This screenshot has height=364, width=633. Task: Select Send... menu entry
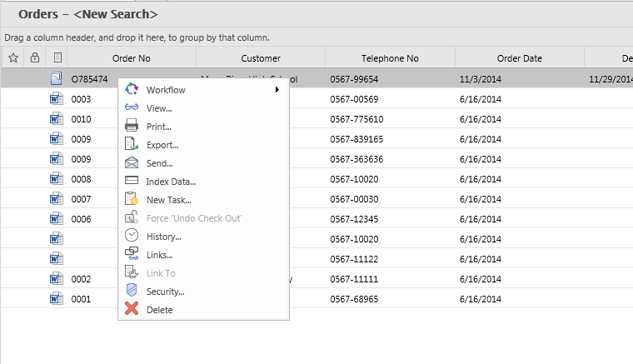pyautogui.click(x=203, y=163)
